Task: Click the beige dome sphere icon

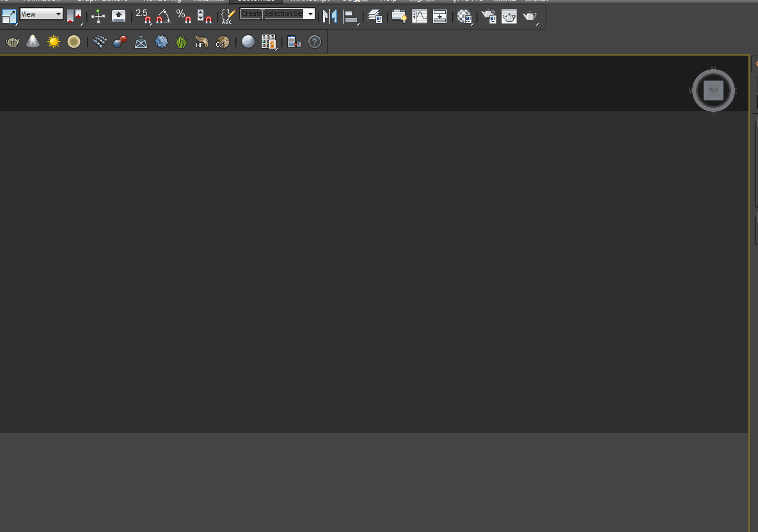Action: pos(74,42)
